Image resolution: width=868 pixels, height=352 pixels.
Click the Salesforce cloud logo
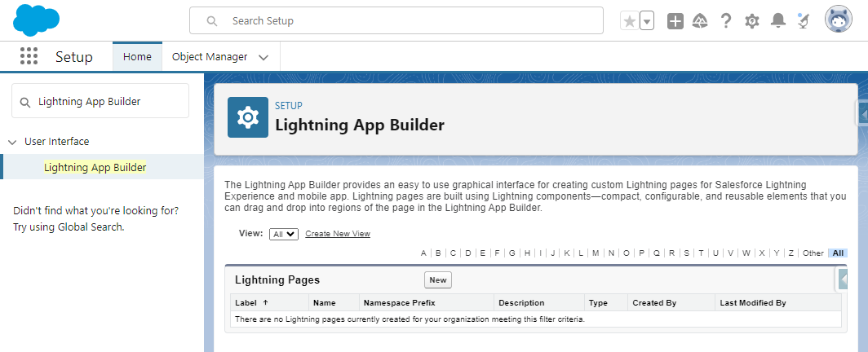coord(36,20)
